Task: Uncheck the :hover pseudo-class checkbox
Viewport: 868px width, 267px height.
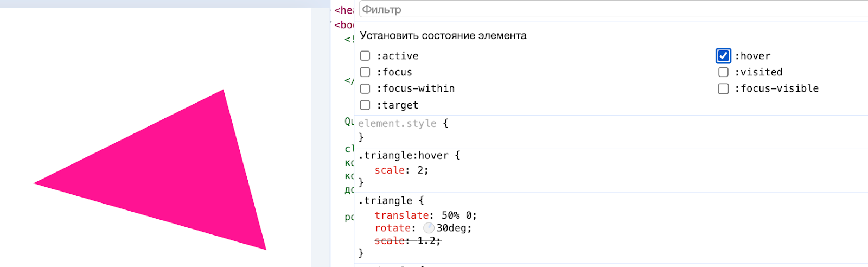Action: [x=723, y=56]
